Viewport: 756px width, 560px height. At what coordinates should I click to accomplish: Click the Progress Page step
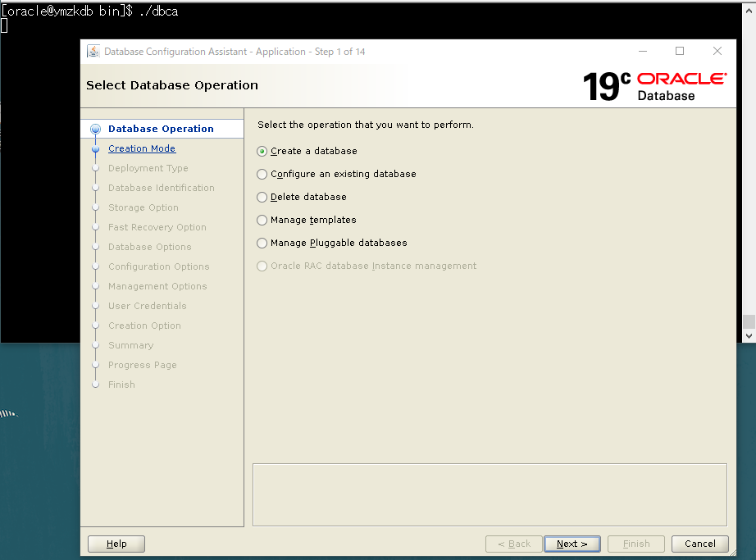click(142, 366)
